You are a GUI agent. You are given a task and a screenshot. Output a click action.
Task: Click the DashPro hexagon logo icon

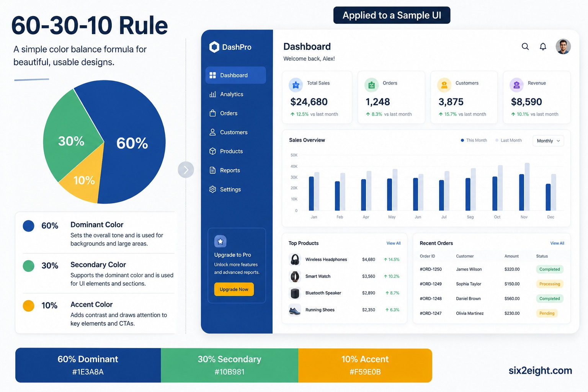214,47
